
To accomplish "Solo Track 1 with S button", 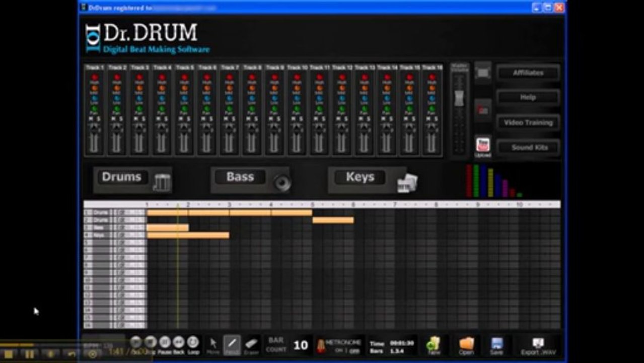I will coord(98,119).
